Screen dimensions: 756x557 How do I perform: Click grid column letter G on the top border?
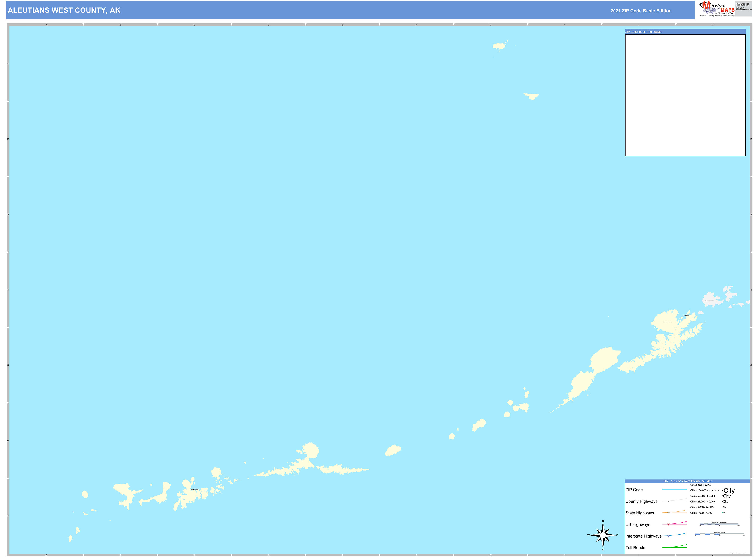tap(491, 24)
